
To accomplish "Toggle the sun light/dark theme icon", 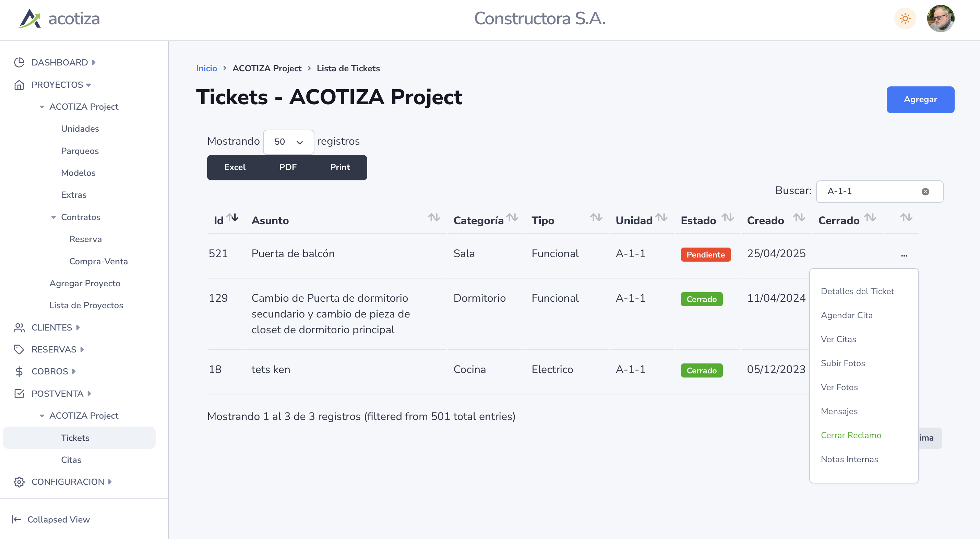I will 905,19.
